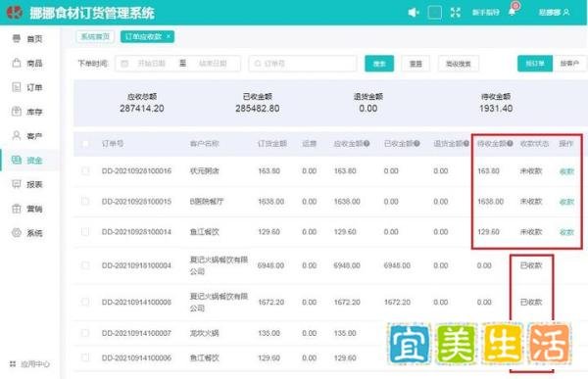Viewport: 588px width, 379px height.
Task: Click the 重置 button
Action: point(416,64)
